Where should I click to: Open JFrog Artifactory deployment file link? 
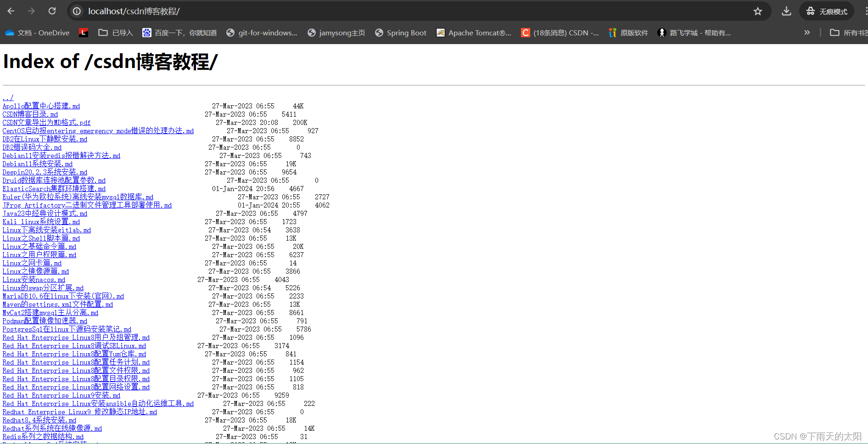(x=87, y=205)
